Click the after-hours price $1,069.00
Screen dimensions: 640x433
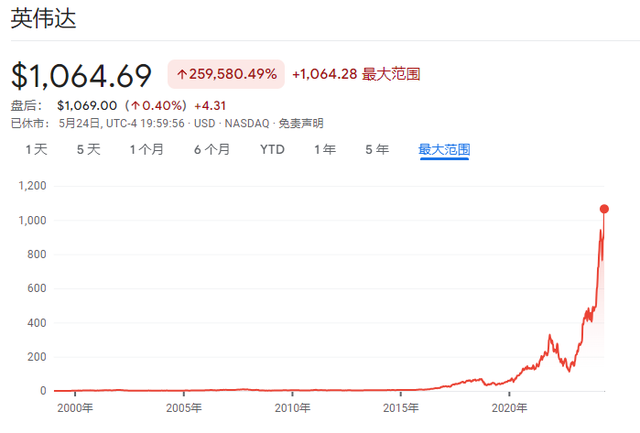coord(88,105)
